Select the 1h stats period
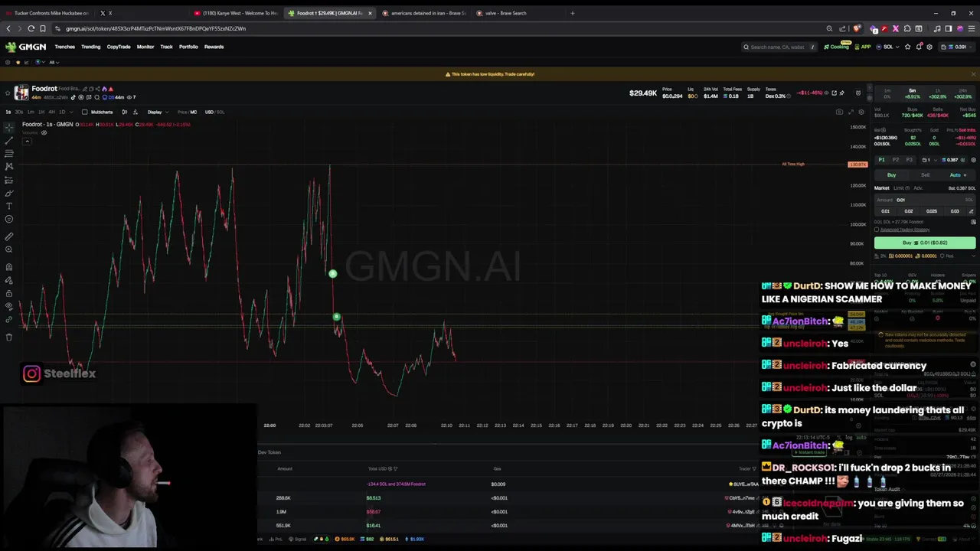The height and width of the screenshot is (551, 980). pos(937,93)
